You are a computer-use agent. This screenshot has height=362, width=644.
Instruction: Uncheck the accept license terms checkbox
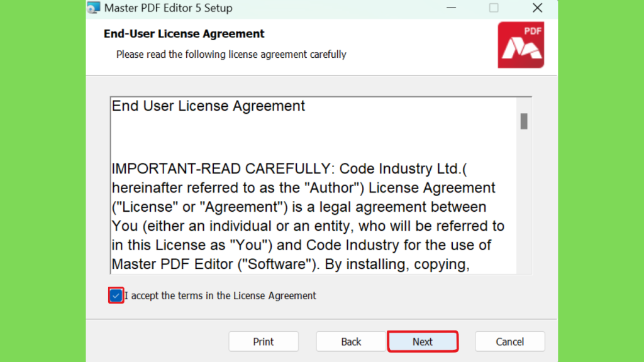pos(116,295)
